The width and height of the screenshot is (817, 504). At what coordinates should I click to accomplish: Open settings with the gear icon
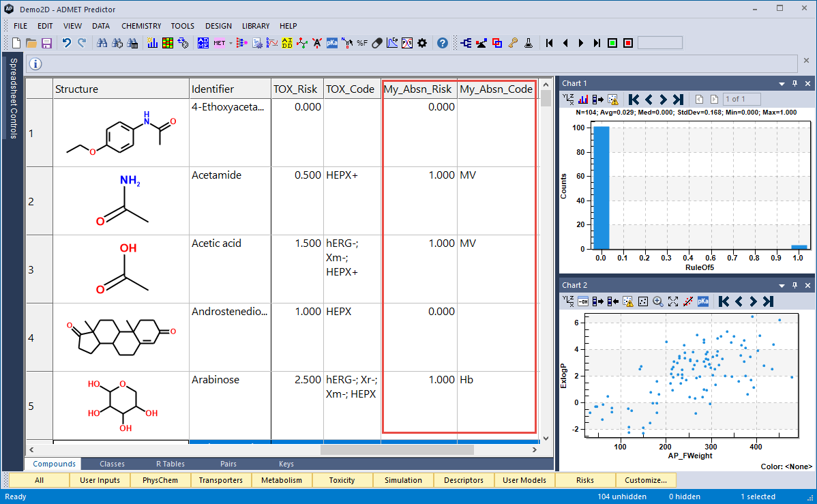(422, 43)
